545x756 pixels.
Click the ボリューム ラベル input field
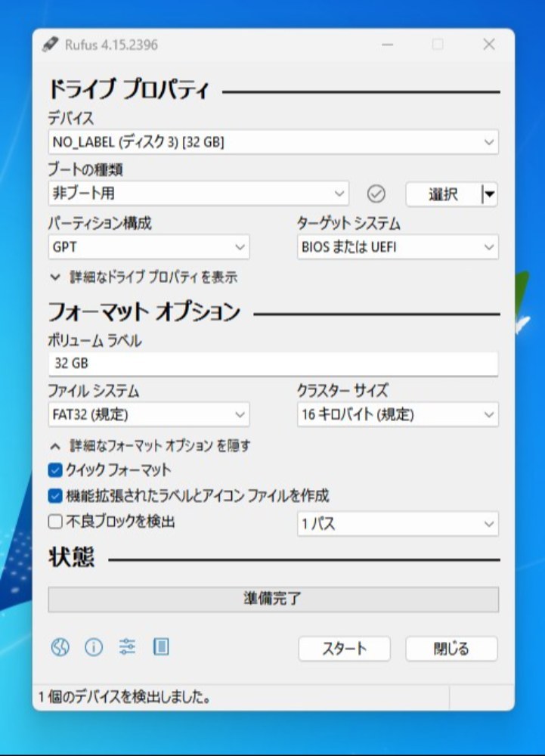tap(273, 364)
